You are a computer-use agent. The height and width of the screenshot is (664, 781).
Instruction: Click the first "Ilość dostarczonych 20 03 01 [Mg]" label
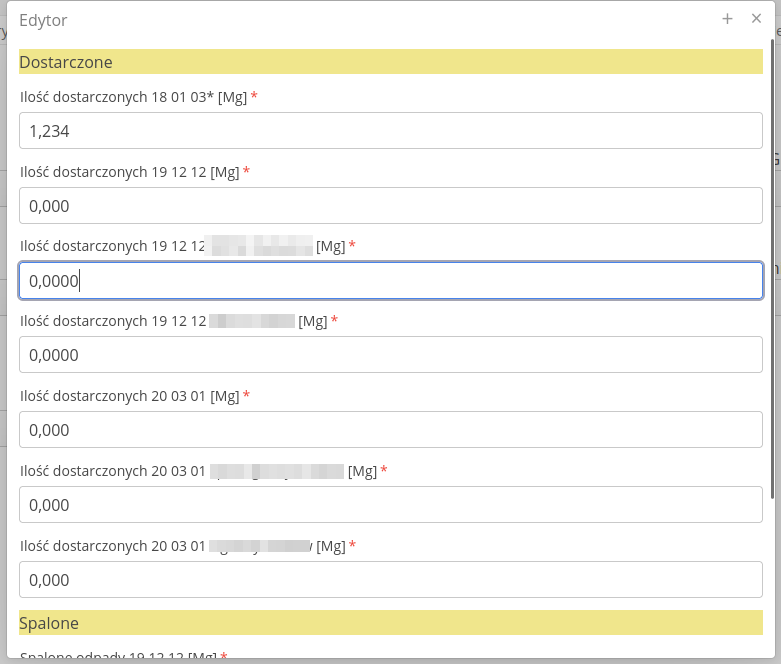coord(129,396)
